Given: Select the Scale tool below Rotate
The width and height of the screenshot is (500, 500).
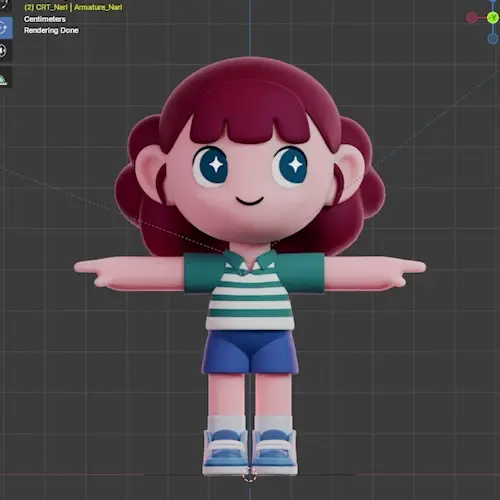Looking at the screenshot, I should point(4,51).
